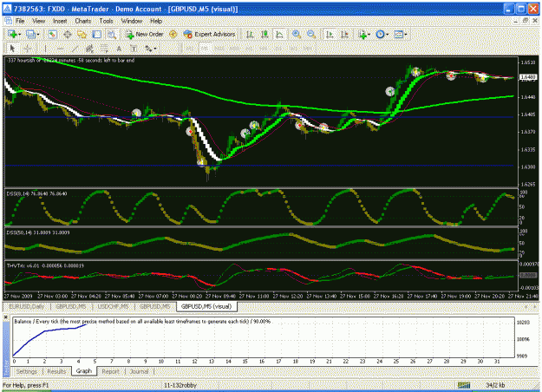Switch chart to candlesticks style
The width and height of the screenshot is (542, 392).
click(264, 34)
